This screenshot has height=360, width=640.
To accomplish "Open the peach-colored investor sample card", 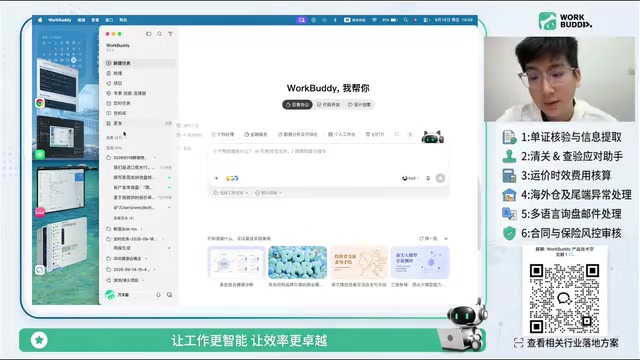I will [359, 262].
